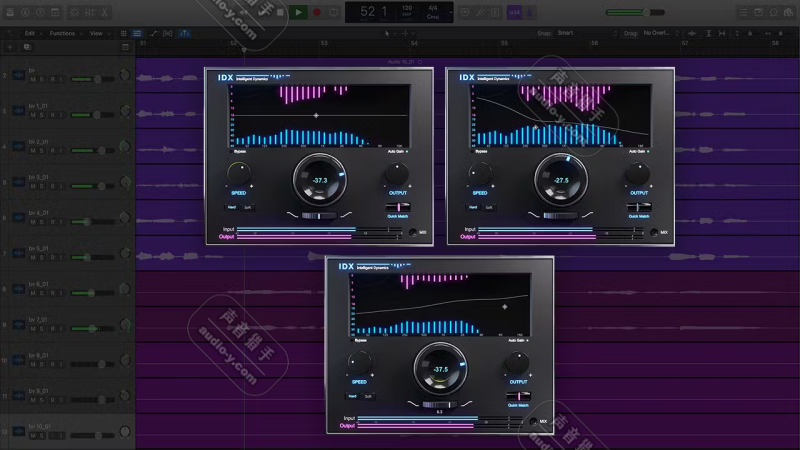800x450 pixels.
Task: Click the central -37.3 dial in left IDX
Action: [320, 180]
